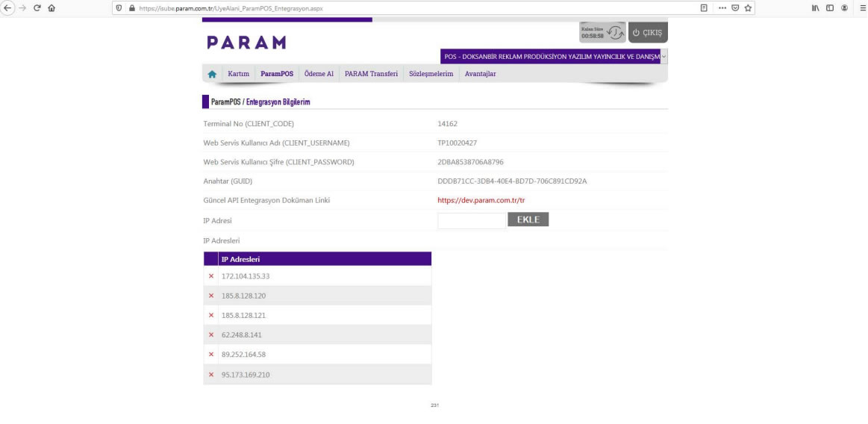Screen dimensions: 868x424
Task: Open the ParamPOS menu
Action: 277,74
